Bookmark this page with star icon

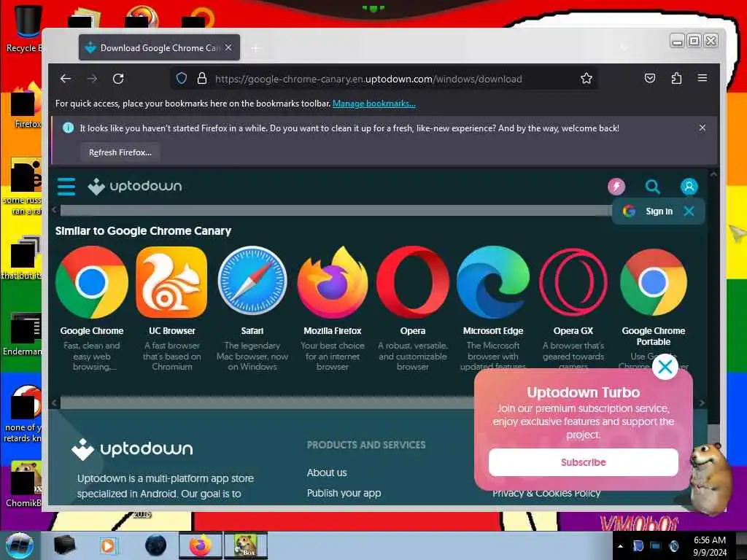click(x=587, y=79)
